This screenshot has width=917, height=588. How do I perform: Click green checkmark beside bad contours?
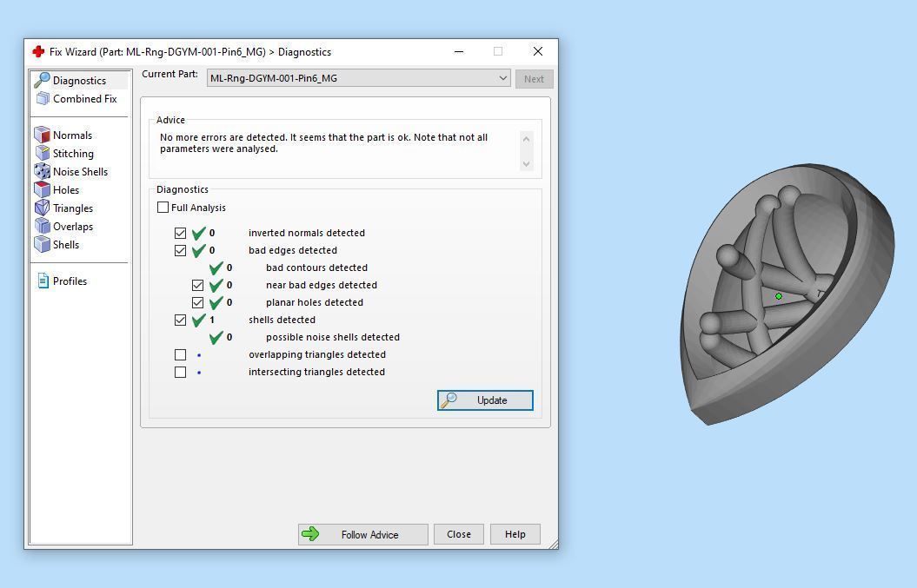[x=216, y=268]
